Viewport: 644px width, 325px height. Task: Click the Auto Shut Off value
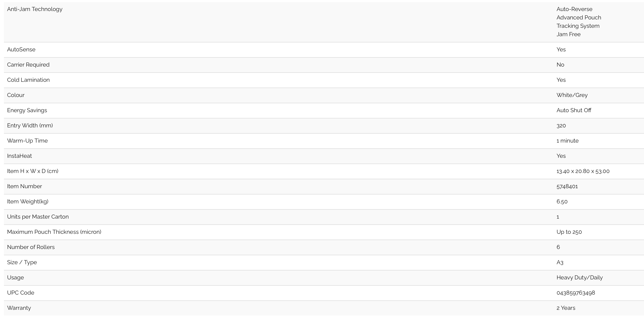(x=574, y=110)
